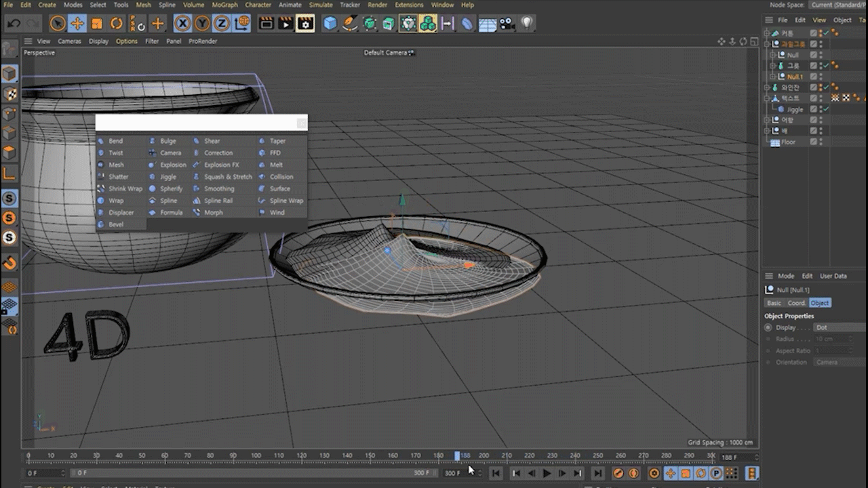
Task: Open the MoGraph menu
Action: 224,5
